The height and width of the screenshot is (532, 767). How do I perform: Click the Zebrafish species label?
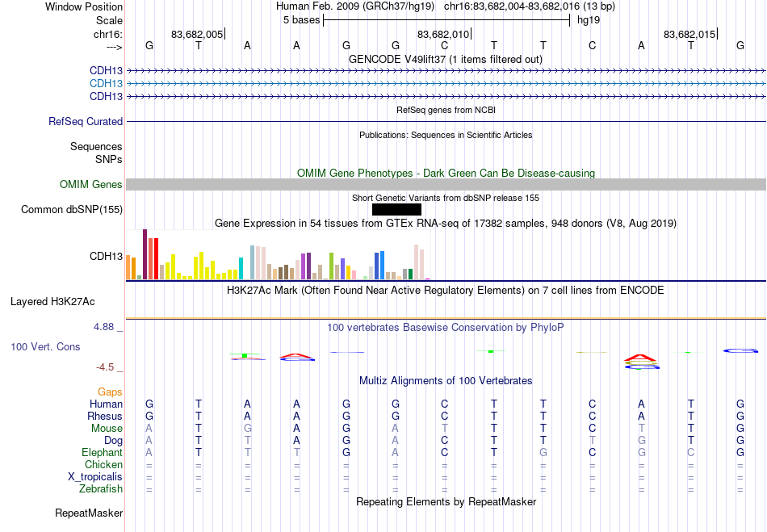tap(101, 489)
